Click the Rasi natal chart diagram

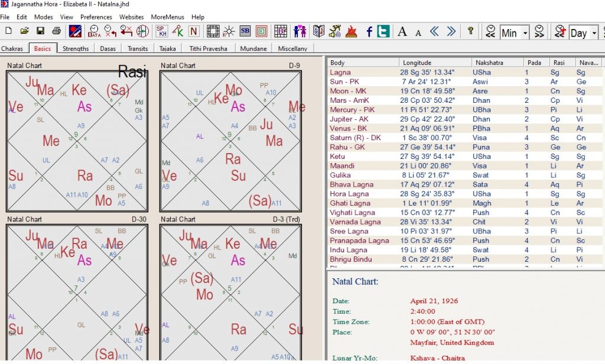pyautogui.click(x=77, y=141)
